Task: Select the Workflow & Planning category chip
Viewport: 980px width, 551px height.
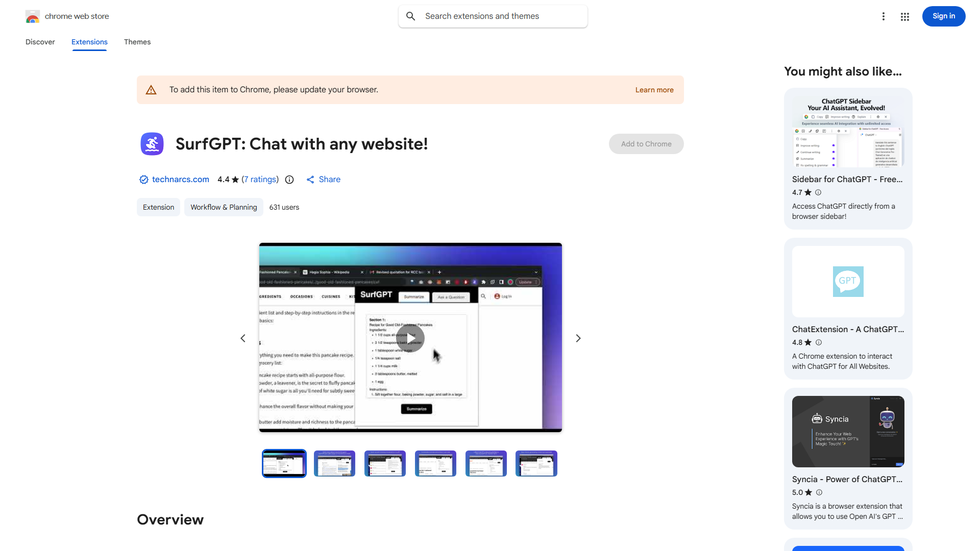Action: (x=224, y=207)
